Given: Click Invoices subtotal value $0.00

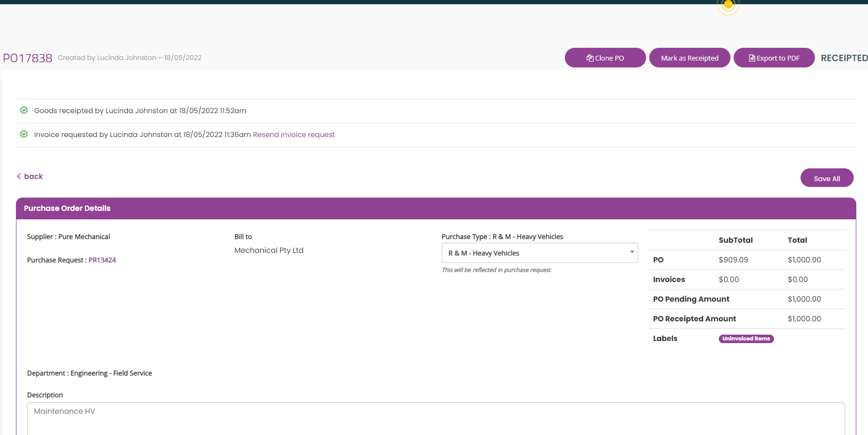Looking at the screenshot, I should [728, 279].
